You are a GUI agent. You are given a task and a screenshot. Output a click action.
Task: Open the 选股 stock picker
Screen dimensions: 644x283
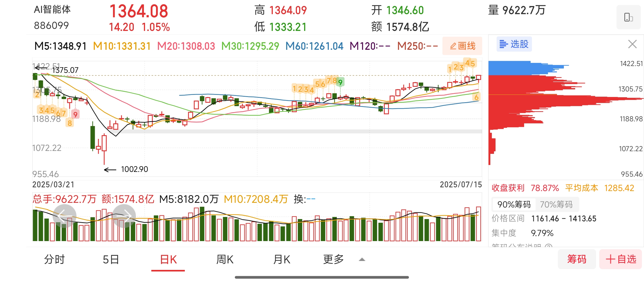click(x=514, y=44)
